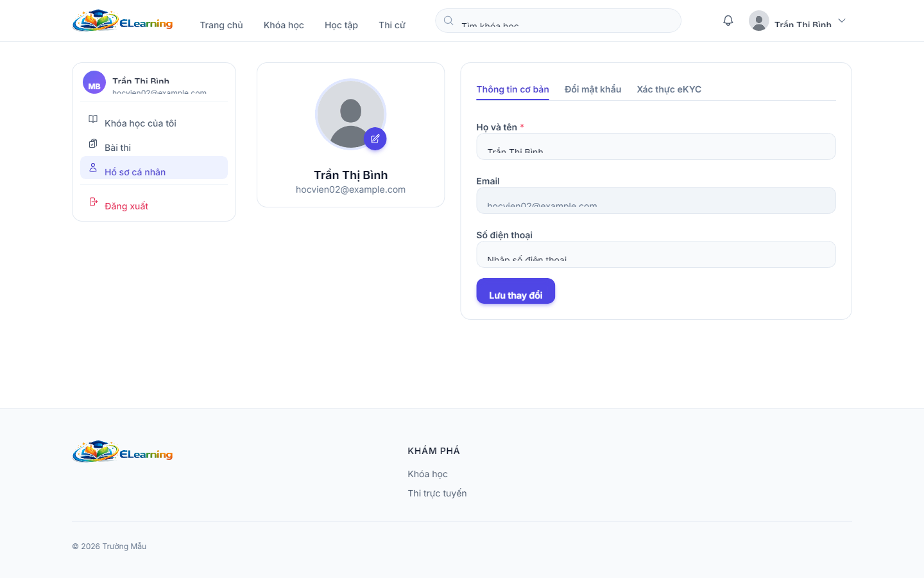Open the Khóa học link in the footer
This screenshot has height=578, width=924.
pos(428,474)
